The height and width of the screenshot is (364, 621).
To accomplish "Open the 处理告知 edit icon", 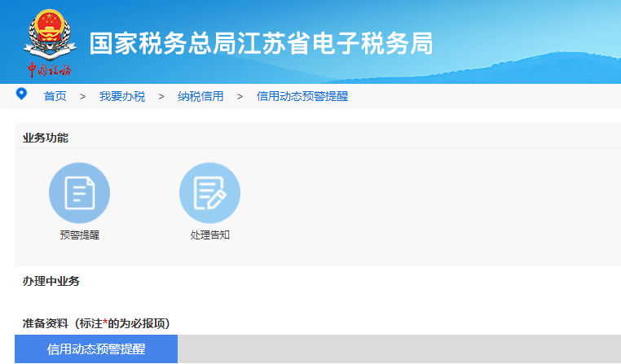I will [x=209, y=193].
